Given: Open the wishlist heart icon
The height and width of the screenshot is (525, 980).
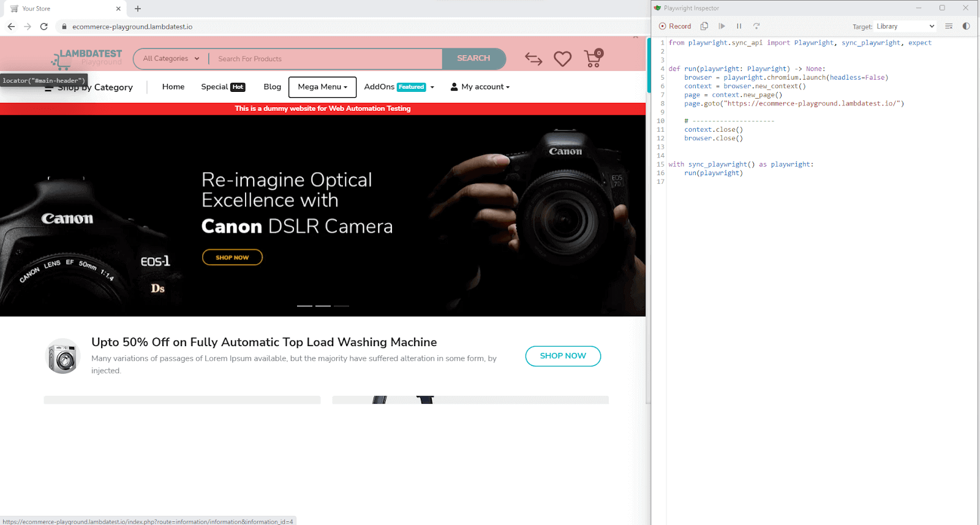Looking at the screenshot, I should (x=562, y=59).
